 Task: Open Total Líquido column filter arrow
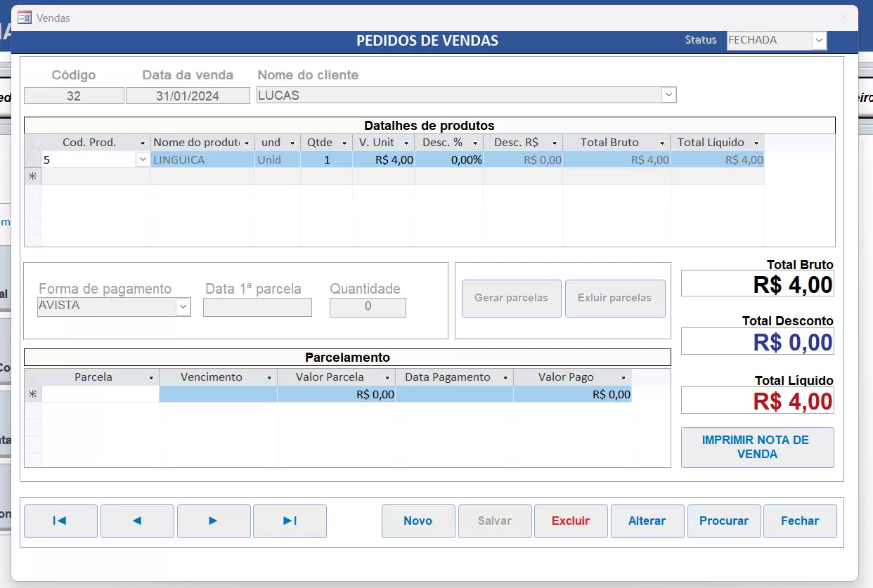(x=756, y=143)
